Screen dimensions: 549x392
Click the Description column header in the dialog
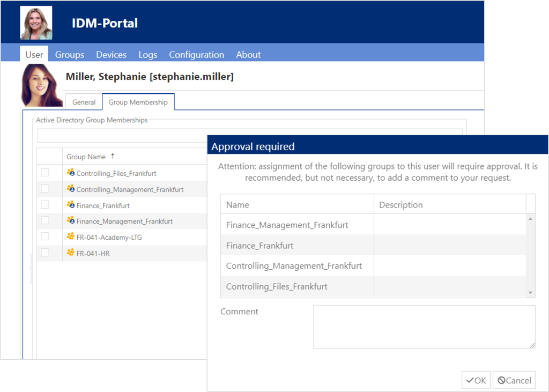(450, 205)
